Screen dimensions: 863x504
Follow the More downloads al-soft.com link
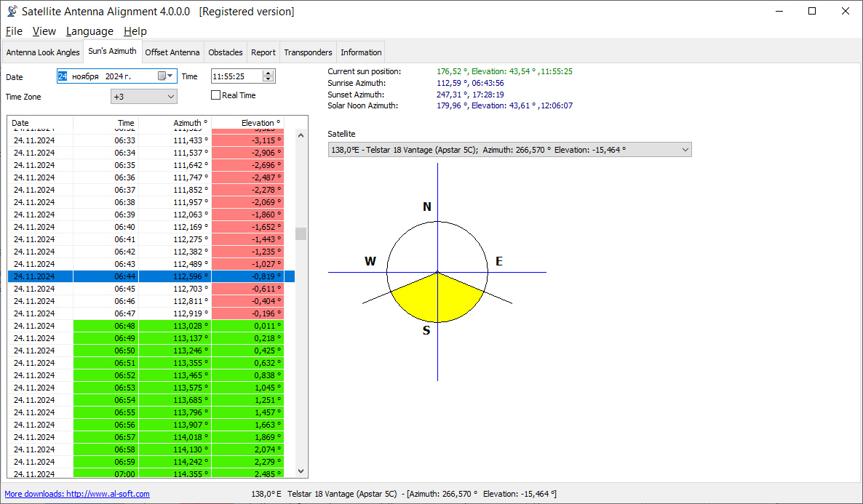click(x=77, y=494)
